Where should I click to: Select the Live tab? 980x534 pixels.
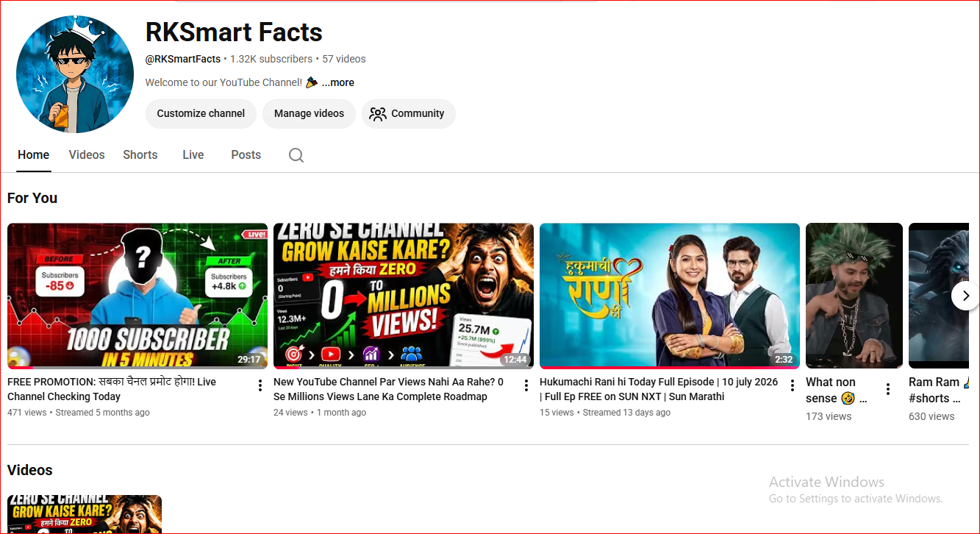click(x=193, y=155)
